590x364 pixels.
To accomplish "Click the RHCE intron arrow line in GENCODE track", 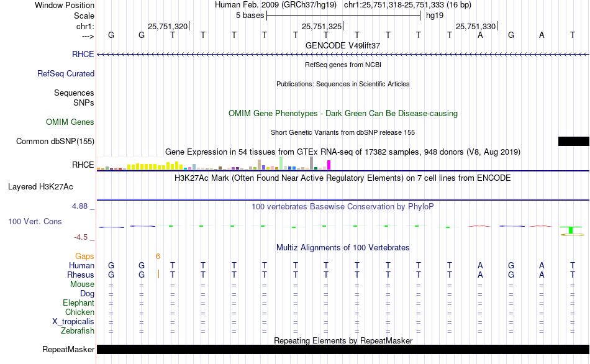I will coord(343,55).
